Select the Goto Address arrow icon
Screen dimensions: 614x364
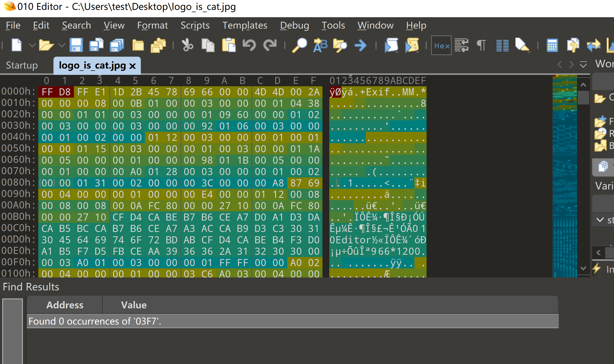(361, 46)
